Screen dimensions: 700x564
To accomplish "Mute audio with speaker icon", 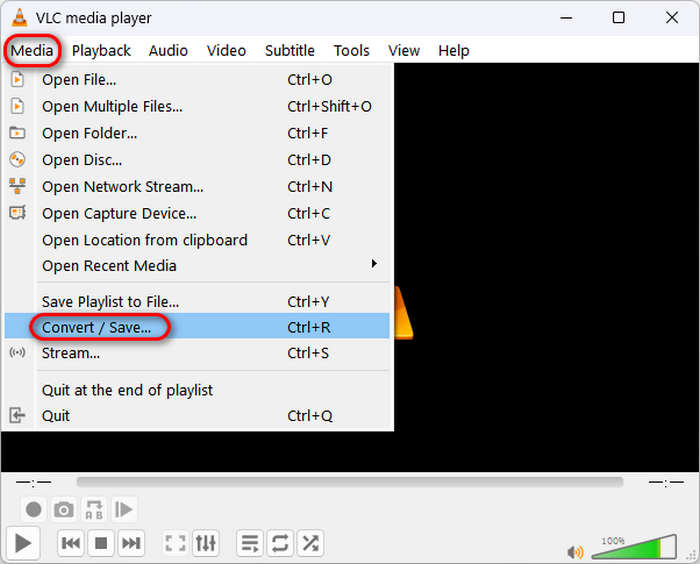I will [575, 552].
